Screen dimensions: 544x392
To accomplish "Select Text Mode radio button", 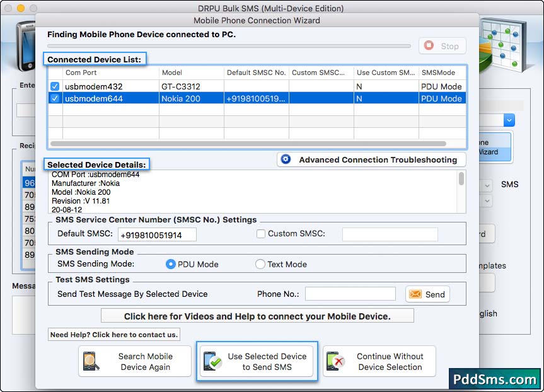I will click(x=260, y=264).
